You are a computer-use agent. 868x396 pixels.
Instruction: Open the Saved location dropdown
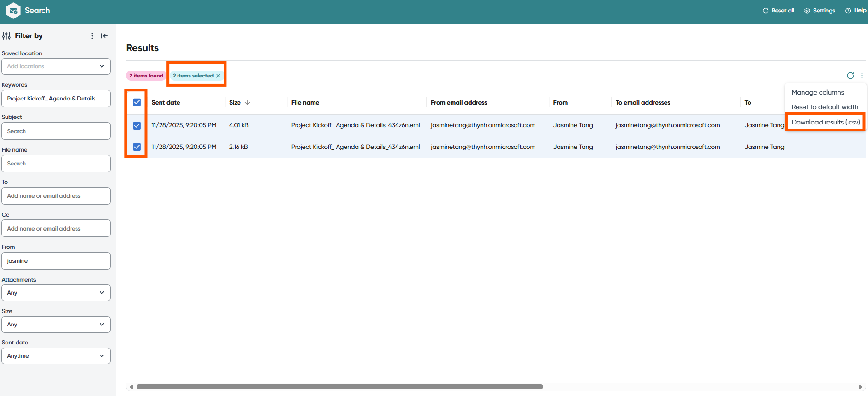pyautogui.click(x=56, y=66)
